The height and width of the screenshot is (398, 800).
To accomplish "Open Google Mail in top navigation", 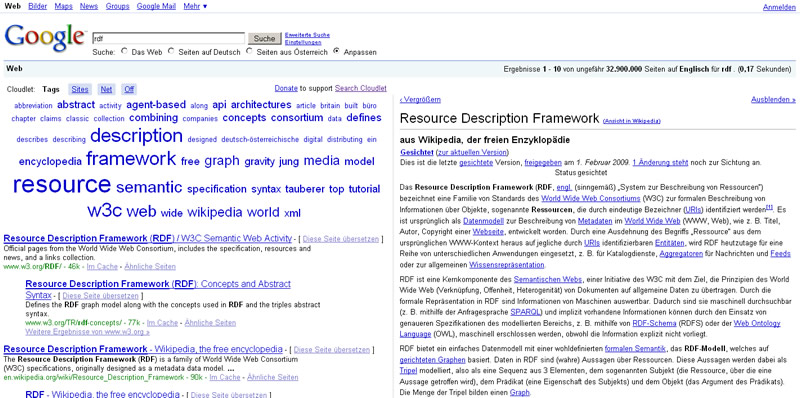I will pos(156,6).
